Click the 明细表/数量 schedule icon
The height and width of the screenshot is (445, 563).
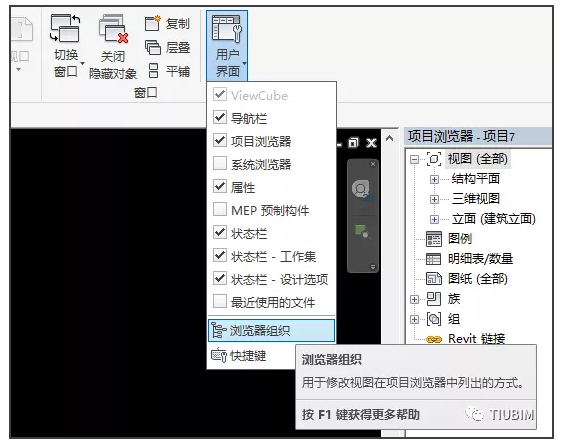coord(433,259)
